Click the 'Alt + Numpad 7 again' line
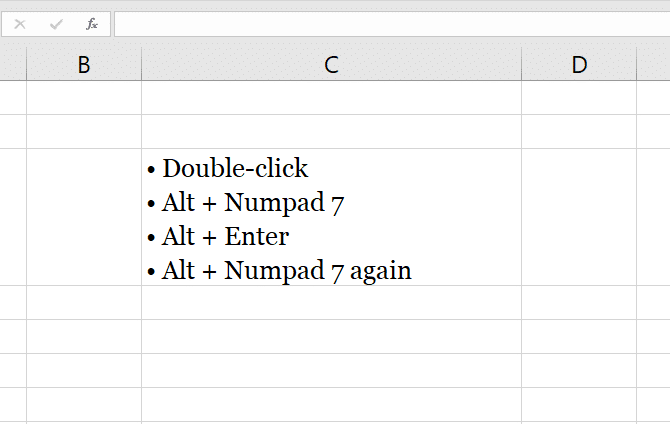Screen dimensions: 670x424 pyautogui.click(x=279, y=271)
